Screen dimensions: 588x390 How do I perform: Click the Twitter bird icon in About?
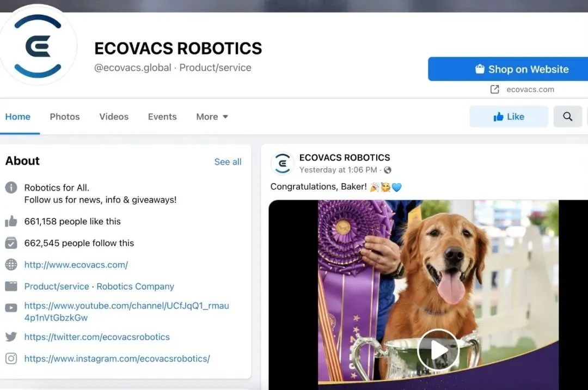click(x=11, y=337)
